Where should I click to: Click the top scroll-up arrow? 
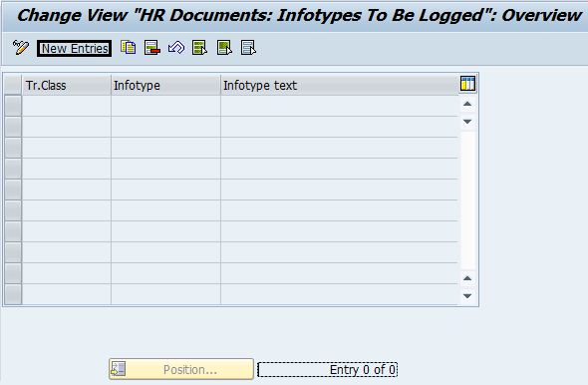click(467, 104)
